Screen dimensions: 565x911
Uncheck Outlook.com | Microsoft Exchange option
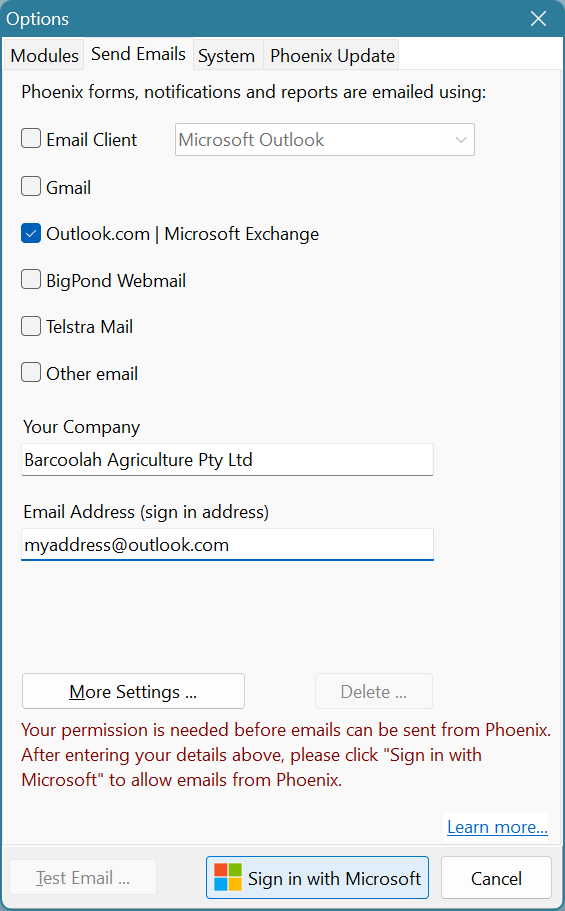coord(31,233)
